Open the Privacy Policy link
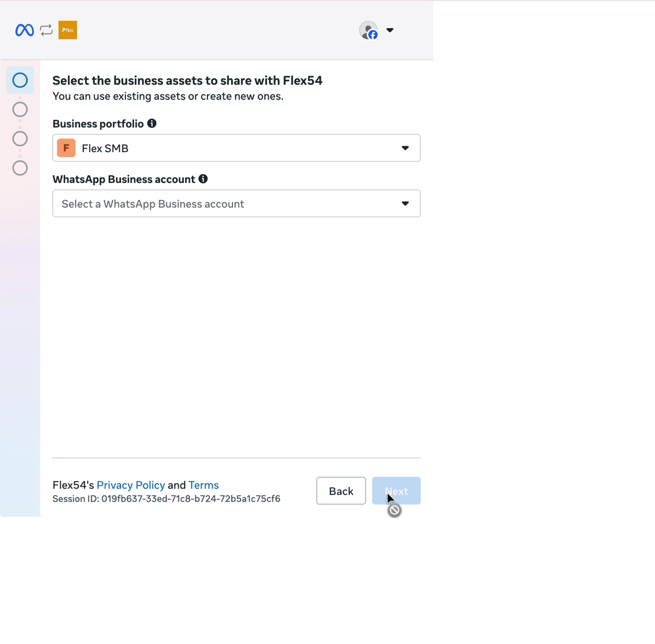 click(131, 485)
